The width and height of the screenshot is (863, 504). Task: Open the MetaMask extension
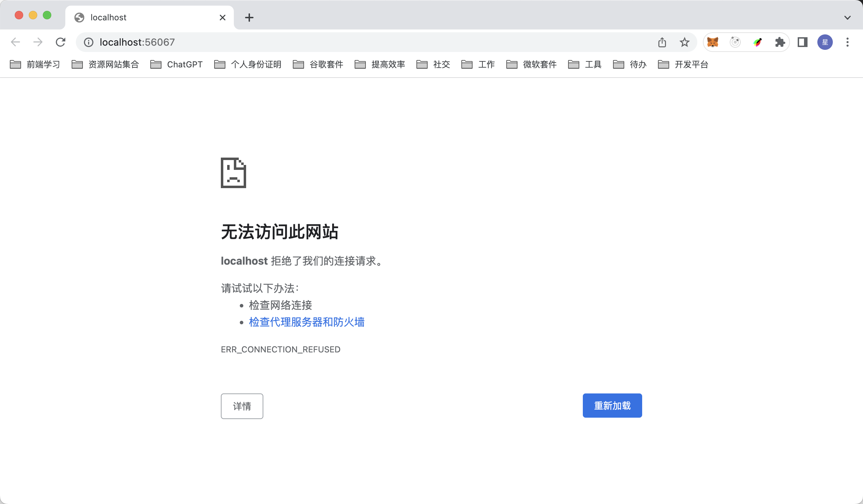[712, 42]
